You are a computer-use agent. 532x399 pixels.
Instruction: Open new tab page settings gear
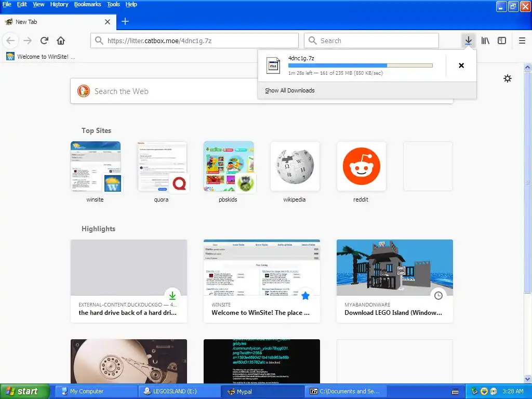click(x=507, y=79)
